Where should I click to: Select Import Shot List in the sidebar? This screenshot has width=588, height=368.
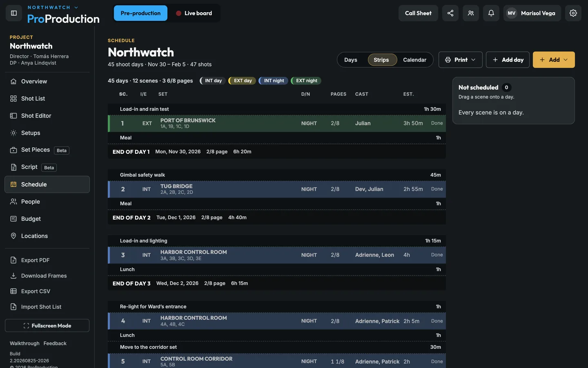[x=47, y=307]
